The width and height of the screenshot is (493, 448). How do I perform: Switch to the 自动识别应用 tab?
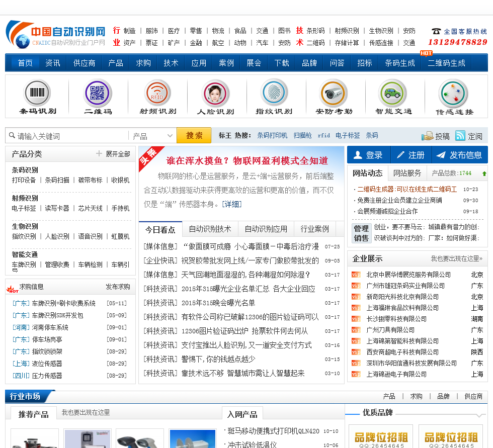tap(266, 229)
